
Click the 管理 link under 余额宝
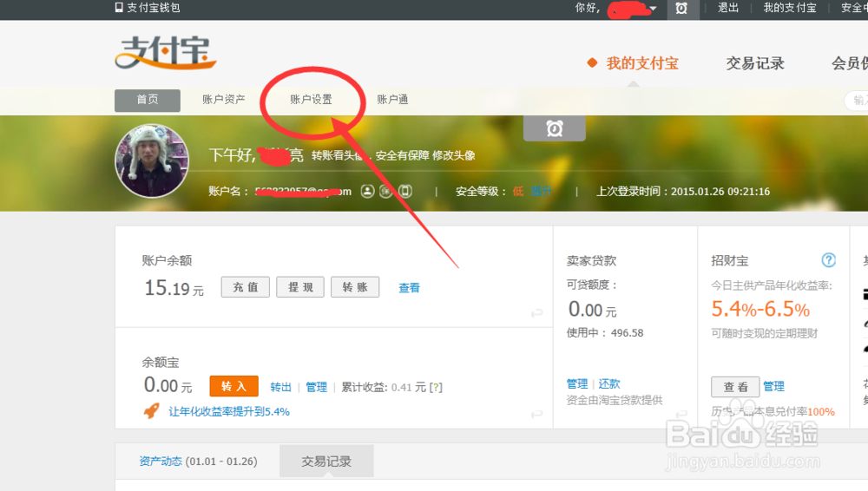click(317, 387)
